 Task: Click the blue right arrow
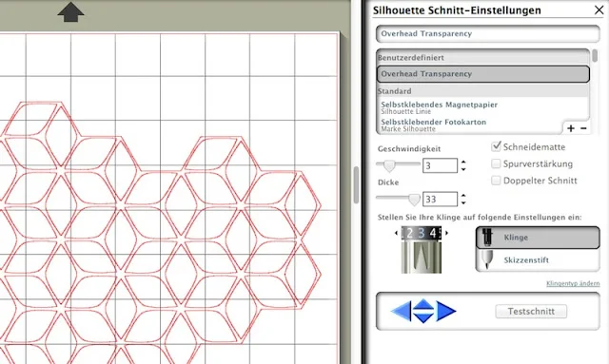(446, 311)
